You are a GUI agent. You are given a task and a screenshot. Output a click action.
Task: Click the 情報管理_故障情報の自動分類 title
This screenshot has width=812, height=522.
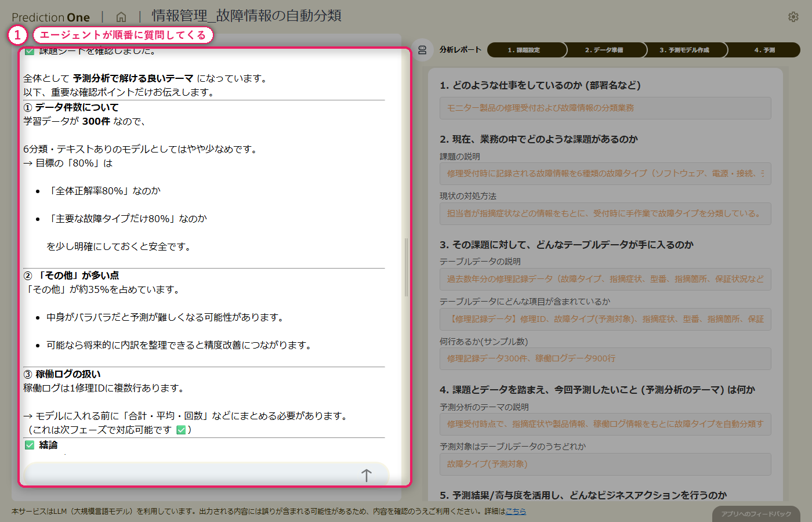[246, 16]
